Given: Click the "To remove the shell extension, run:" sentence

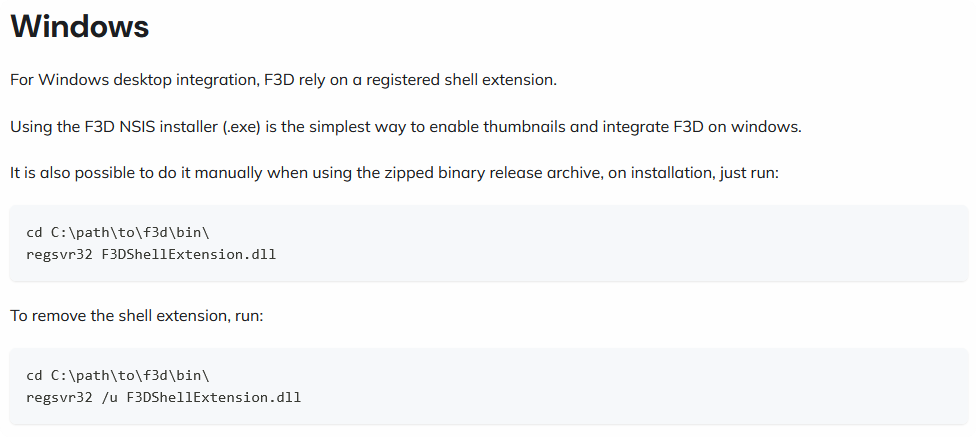Looking at the screenshot, I should point(136,316).
